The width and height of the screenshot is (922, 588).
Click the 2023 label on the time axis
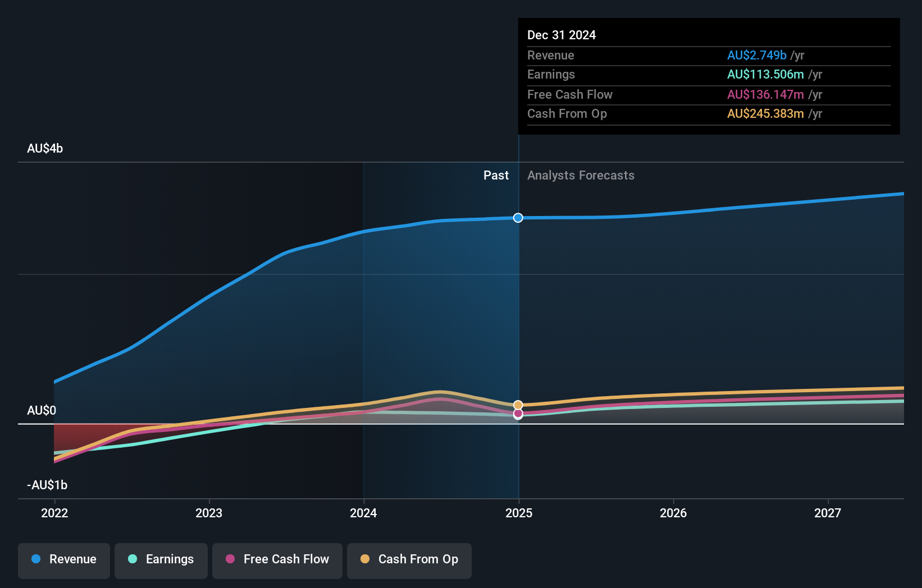pyautogui.click(x=208, y=513)
